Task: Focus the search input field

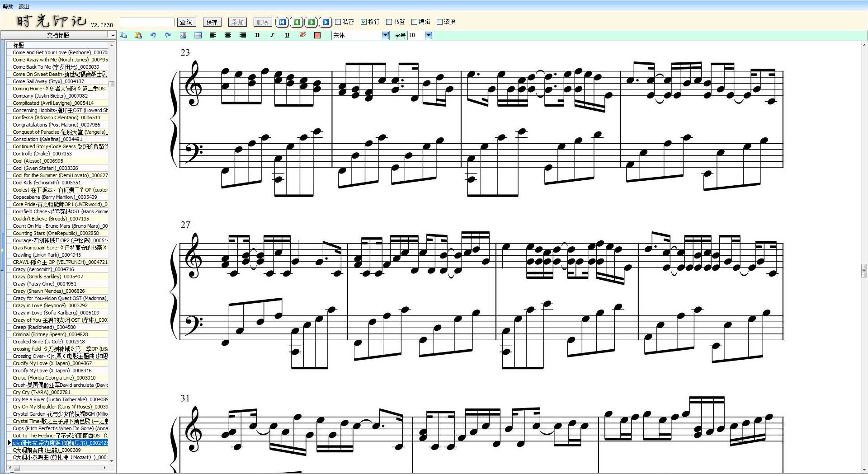Action: (x=147, y=22)
